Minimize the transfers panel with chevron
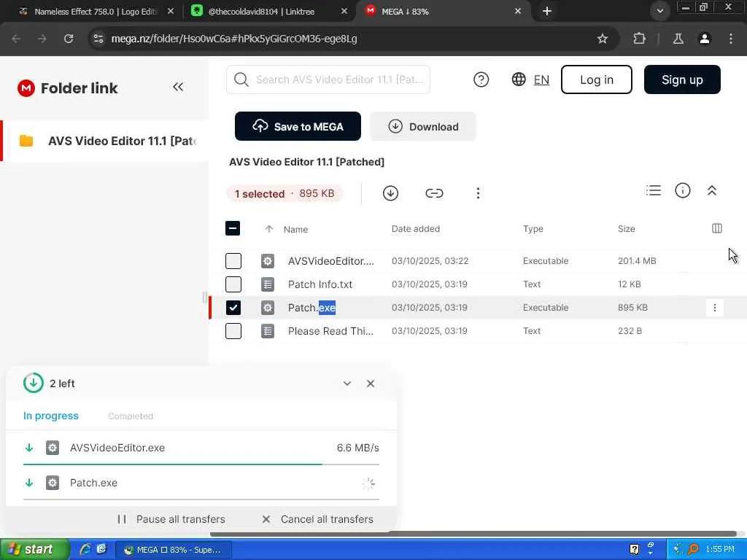747x560 pixels. click(x=347, y=384)
